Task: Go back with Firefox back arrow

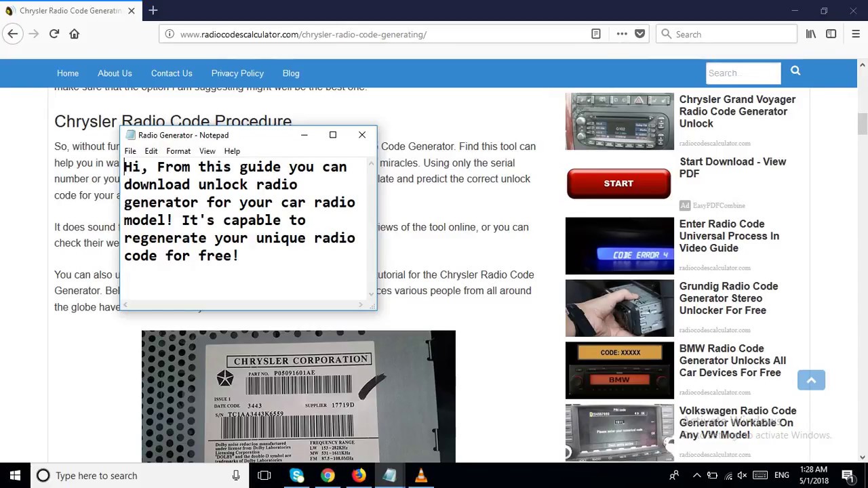Action: (13, 34)
